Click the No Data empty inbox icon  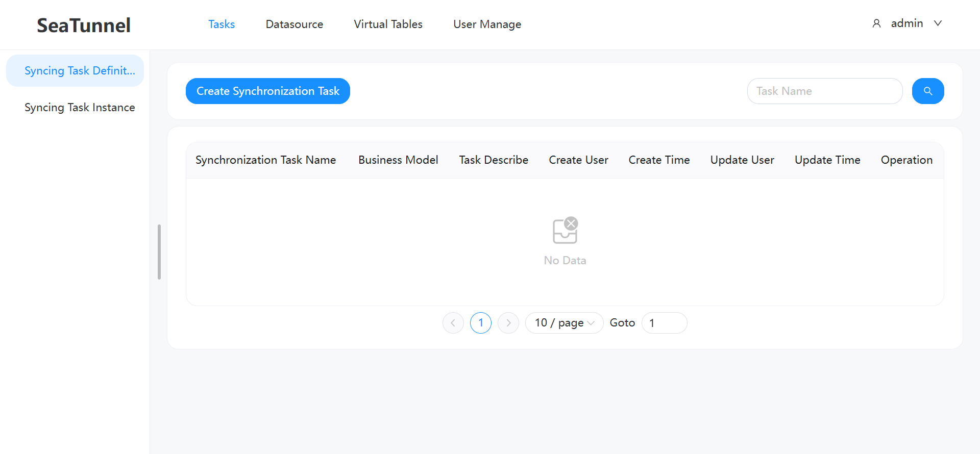[565, 230]
